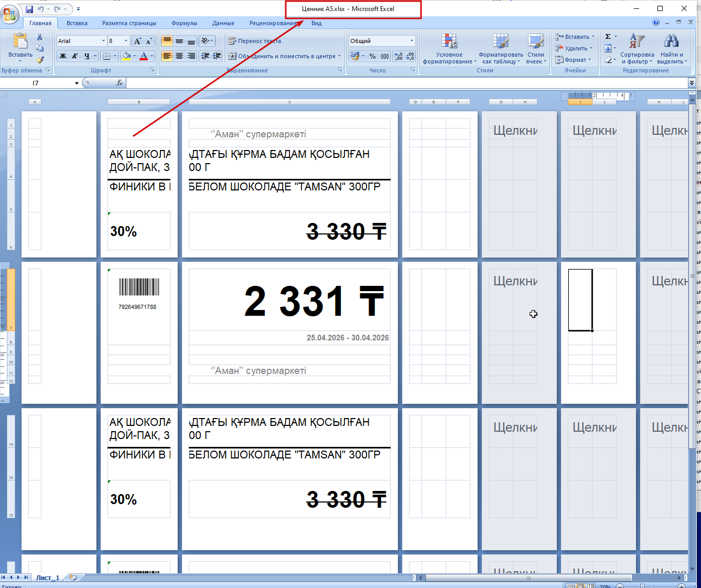Increase the font size
Viewport: 701px width, 588px height.
tap(137, 41)
